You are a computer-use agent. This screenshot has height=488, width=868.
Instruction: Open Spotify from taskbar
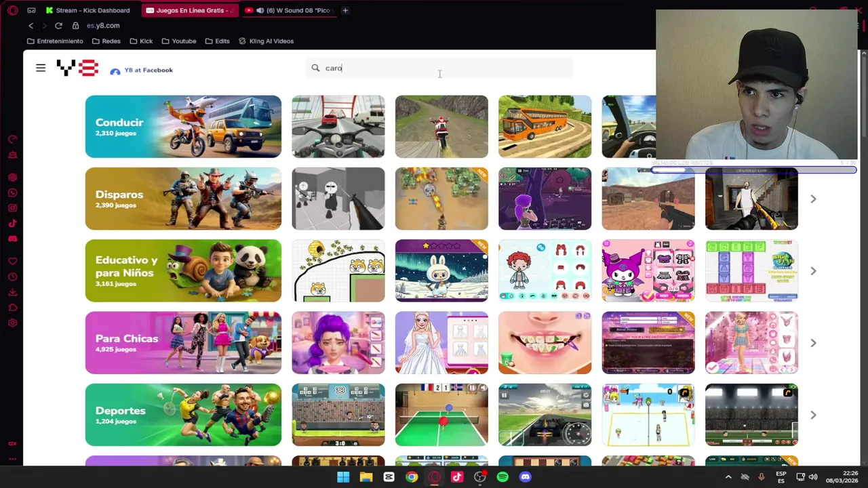tap(502, 477)
